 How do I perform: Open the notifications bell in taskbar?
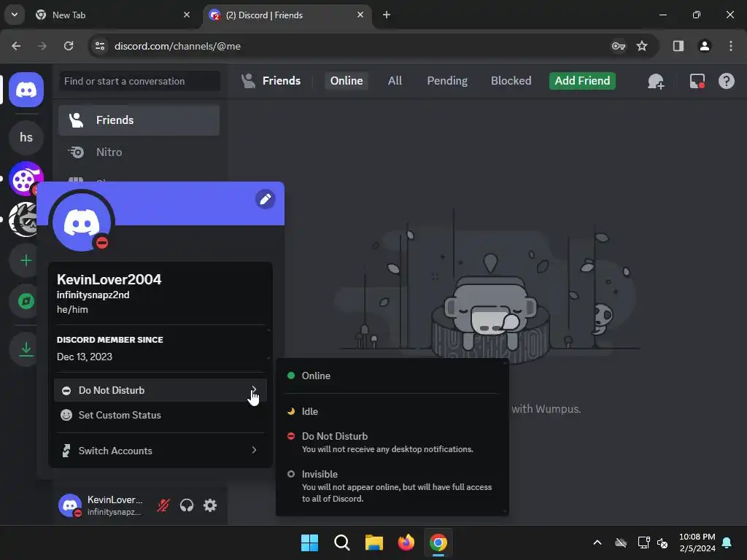click(x=727, y=542)
